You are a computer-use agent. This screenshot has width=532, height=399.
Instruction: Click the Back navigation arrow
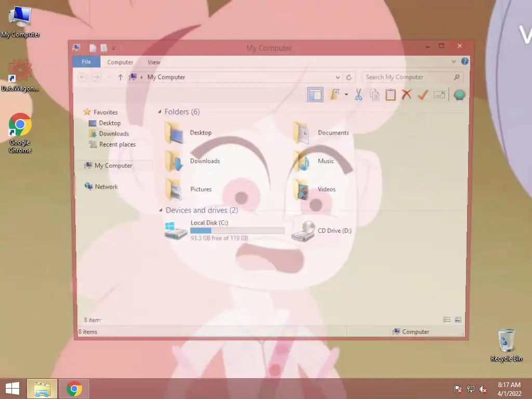tap(83, 77)
